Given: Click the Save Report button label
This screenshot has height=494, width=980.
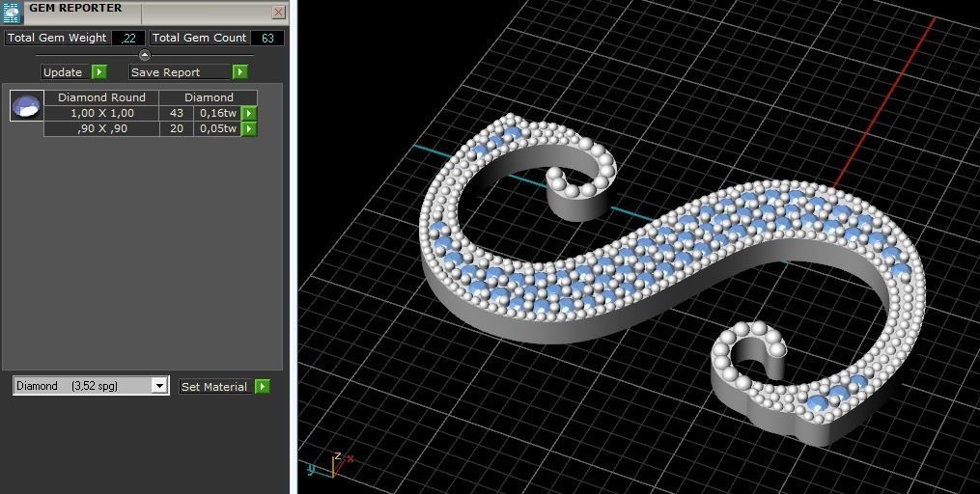Looking at the screenshot, I should [180, 72].
